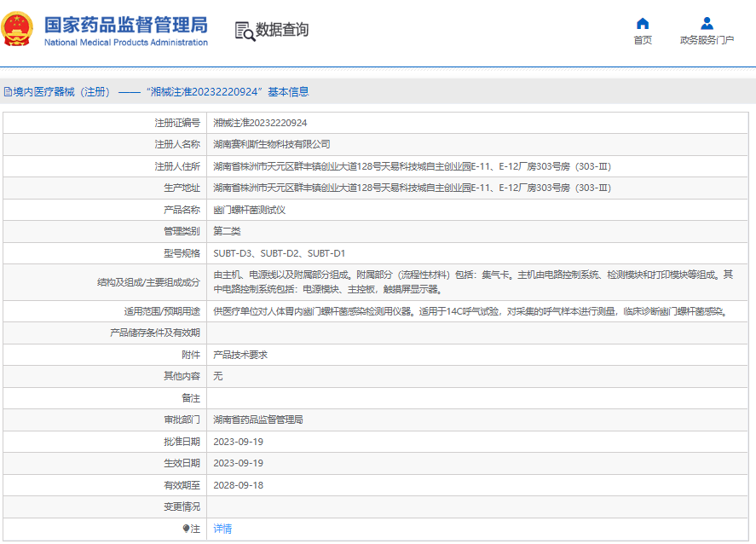Open the home page house icon
This screenshot has width=756, height=544.
click(643, 23)
